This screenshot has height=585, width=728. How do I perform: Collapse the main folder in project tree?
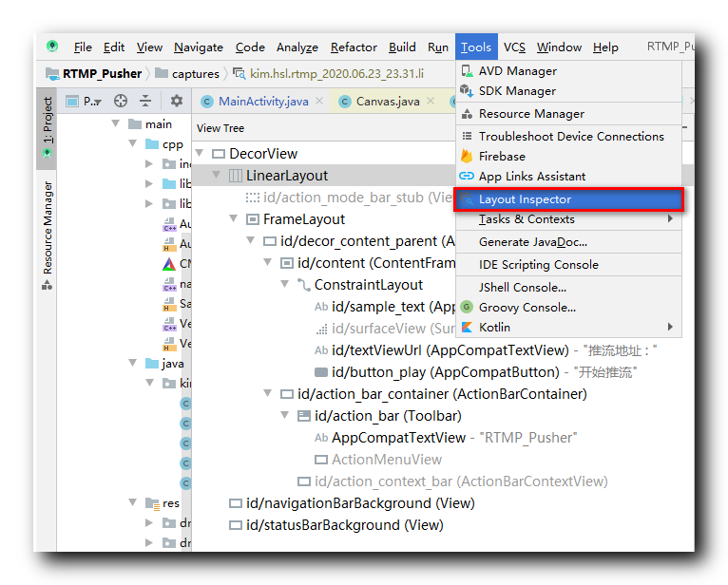click(x=116, y=123)
